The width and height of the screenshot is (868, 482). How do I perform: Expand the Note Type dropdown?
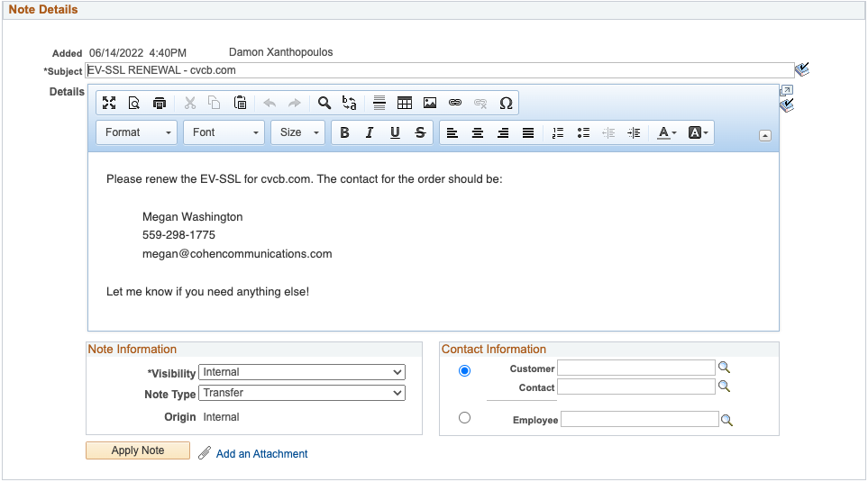301,393
